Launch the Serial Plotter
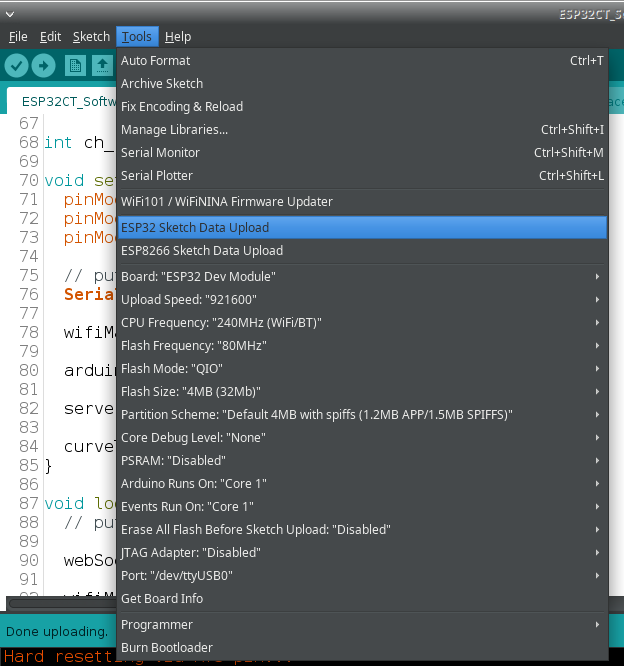This screenshot has width=624, height=666. (361, 175)
